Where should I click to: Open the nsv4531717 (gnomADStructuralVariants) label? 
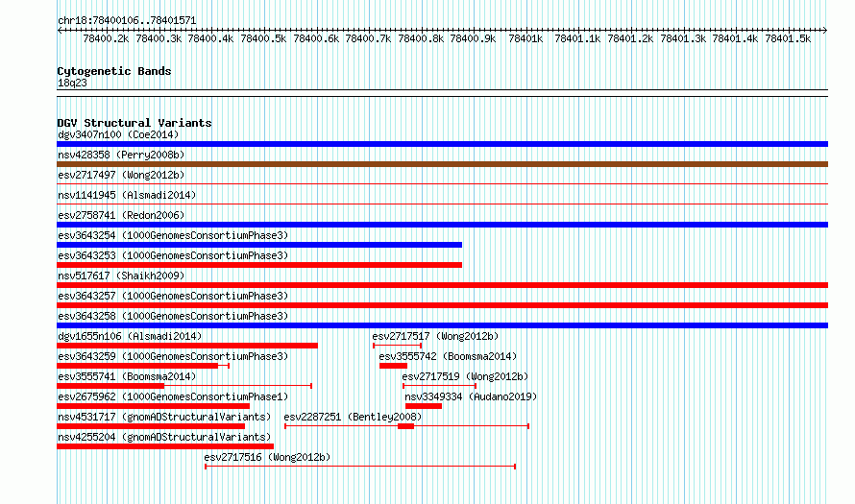point(164,417)
